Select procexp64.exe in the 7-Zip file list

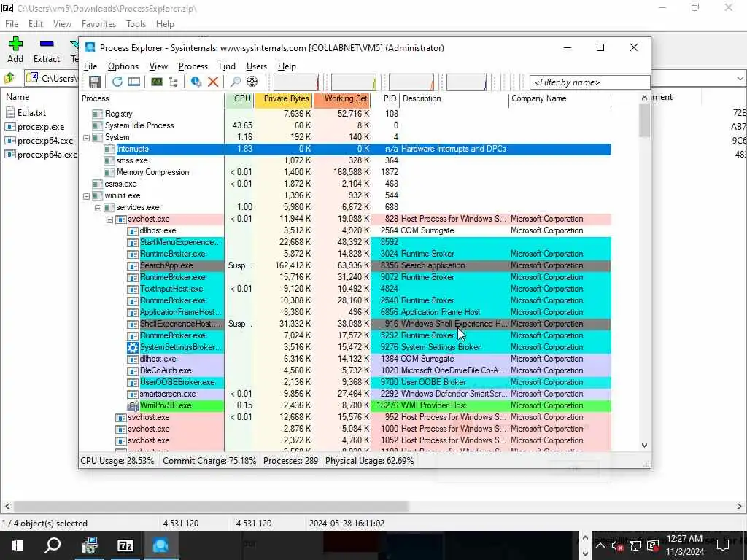(45, 141)
